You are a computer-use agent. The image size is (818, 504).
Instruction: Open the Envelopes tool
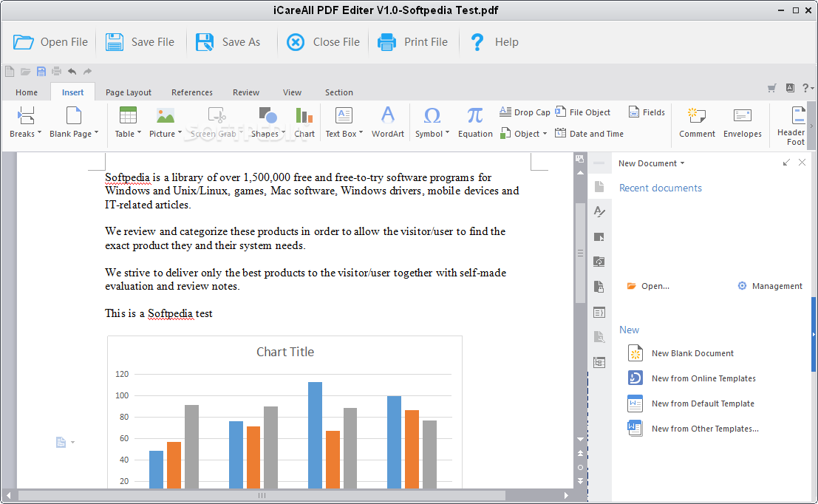pyautogui.click(x=743, y=123)
